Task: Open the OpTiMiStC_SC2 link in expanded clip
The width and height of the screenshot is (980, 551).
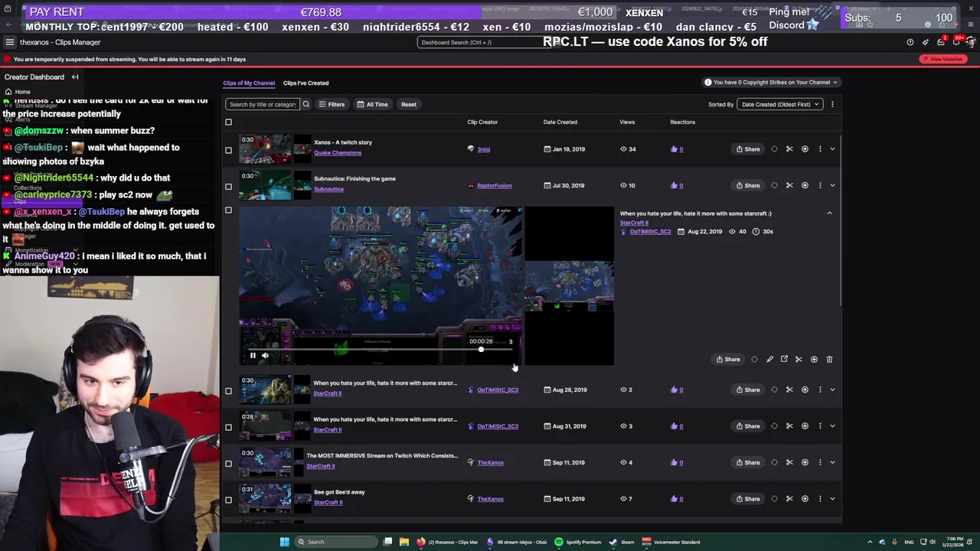Action: coord(650,231)
